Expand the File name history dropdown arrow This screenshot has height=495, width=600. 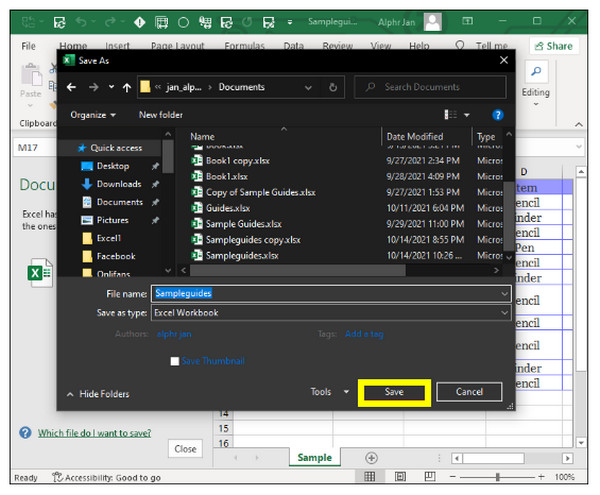(504, 294)
